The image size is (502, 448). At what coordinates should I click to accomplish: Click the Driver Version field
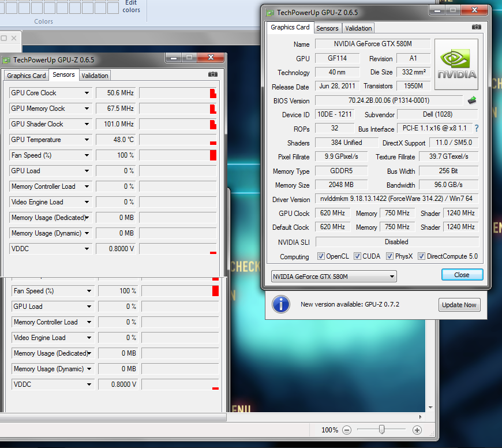pyautogui.click(x=396, y=199)
